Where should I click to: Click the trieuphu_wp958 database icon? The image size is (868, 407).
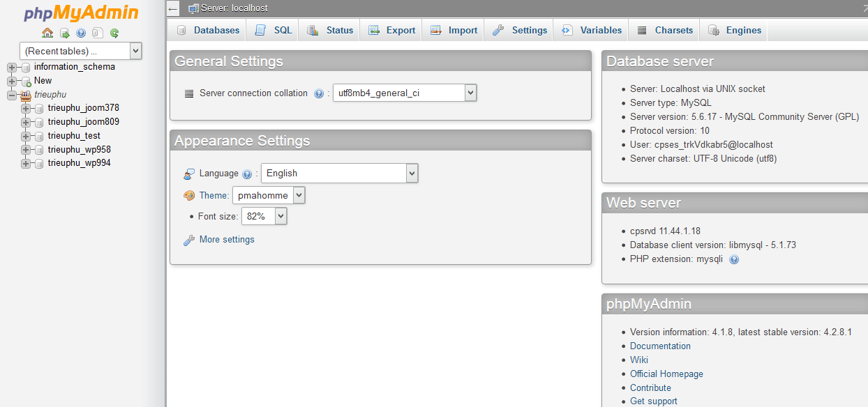(x=40, y=150)
